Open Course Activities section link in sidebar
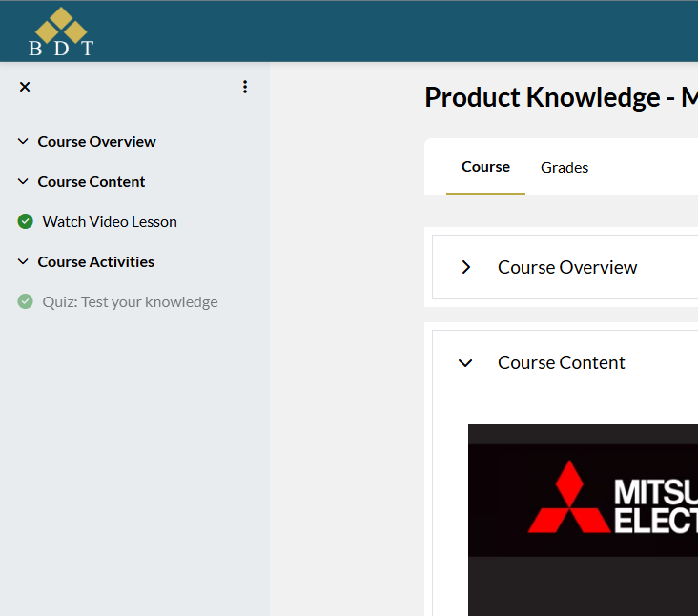The height and width of the screenshot is (616, 698). [x=95, y=261]
